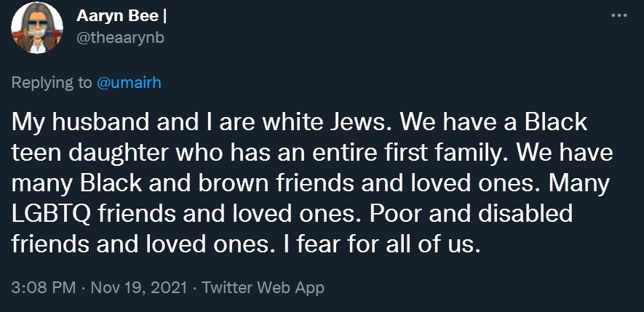Click the word "Many" ending the third line

point(580,184)
